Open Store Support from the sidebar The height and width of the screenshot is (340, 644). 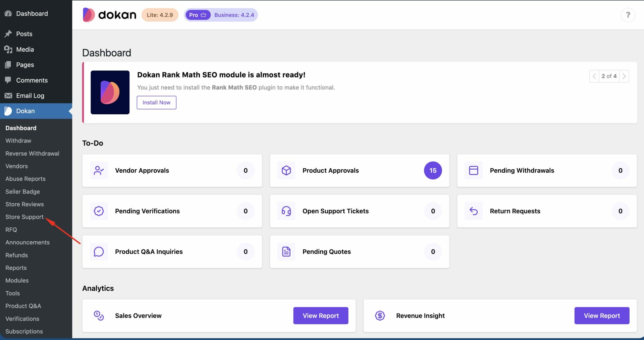pyautogui.click(x=24, y=217)
